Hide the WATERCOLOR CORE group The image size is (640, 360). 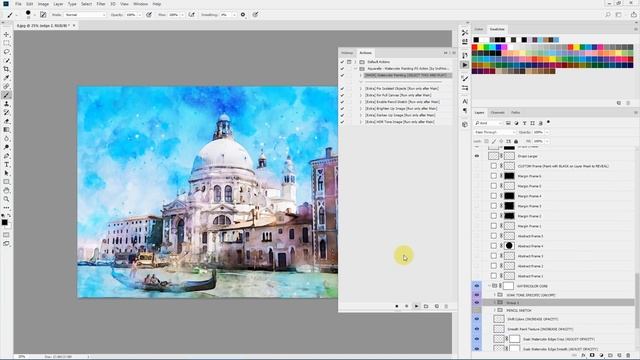pyautogui.click(x=477, y=286)
